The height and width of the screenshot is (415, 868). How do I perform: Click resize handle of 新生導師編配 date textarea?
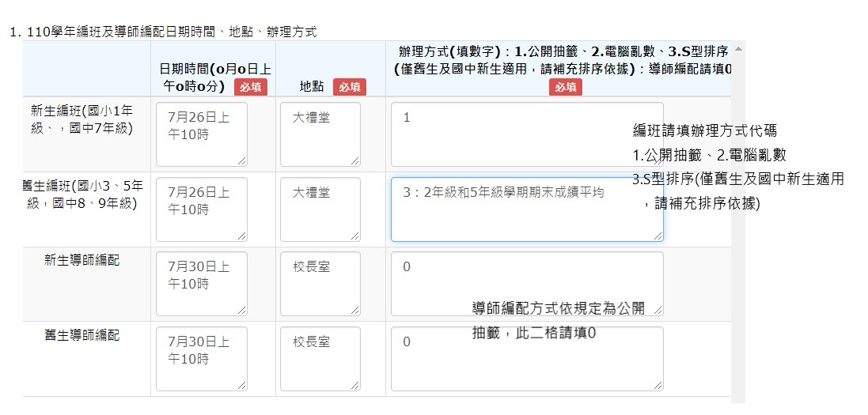242,311
